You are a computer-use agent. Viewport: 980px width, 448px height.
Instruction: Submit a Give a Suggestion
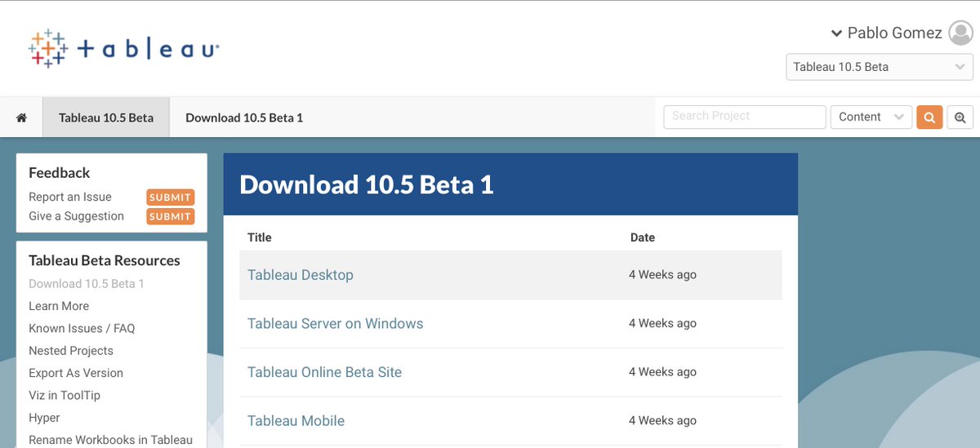tap(170, 216)
